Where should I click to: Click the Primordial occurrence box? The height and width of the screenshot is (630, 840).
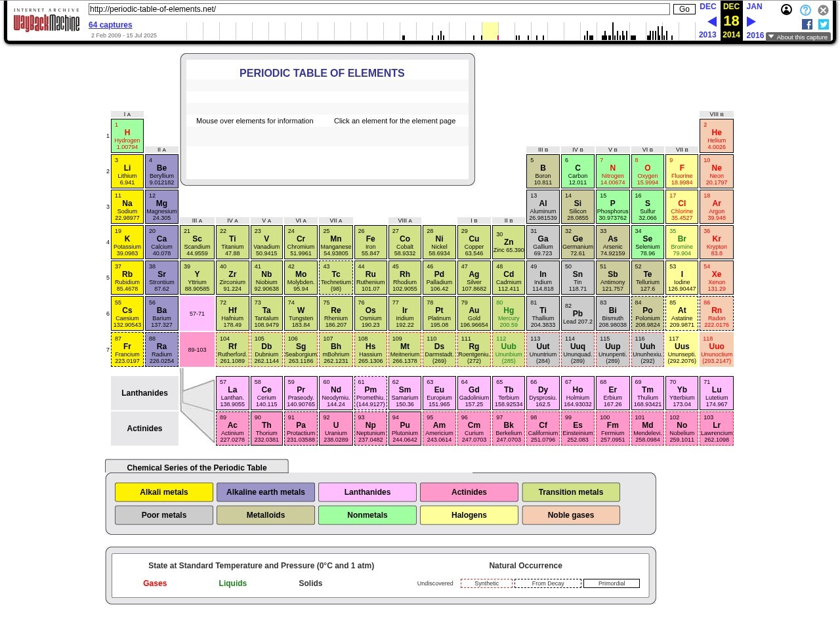click(612, 583)
